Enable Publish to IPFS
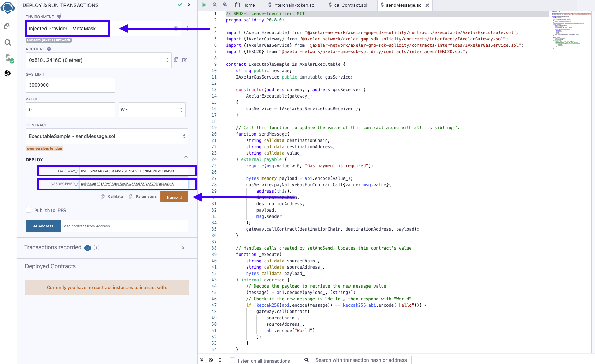This screenshot has height=364, width=595. [29, 210]
